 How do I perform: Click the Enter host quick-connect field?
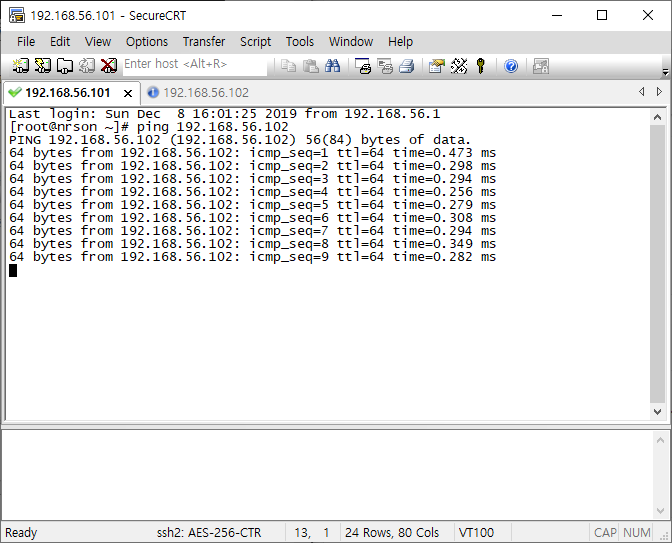pos(195,64)
